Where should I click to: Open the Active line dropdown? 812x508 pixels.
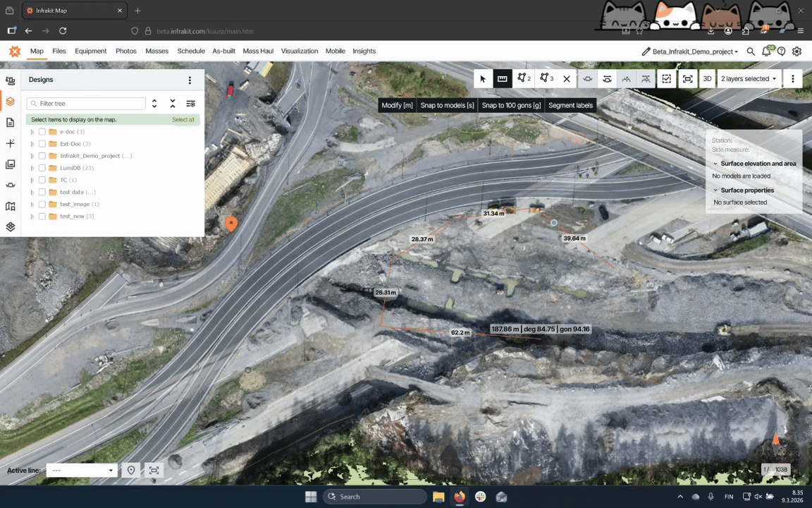(82, 471)
